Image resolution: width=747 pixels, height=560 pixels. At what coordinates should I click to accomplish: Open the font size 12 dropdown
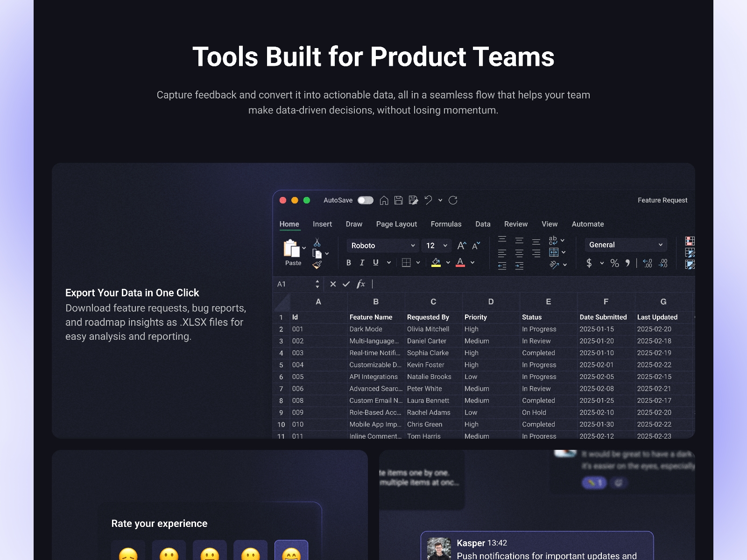point(436,245)
